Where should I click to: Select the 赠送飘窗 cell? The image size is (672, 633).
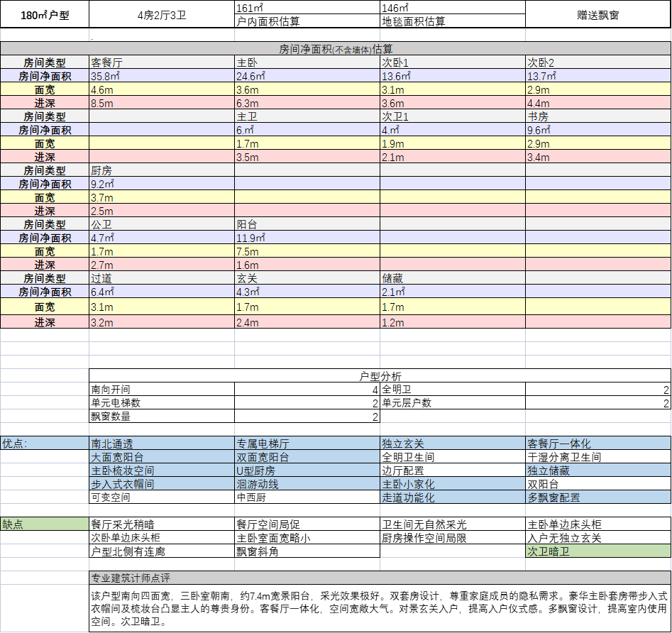[598, 15]
